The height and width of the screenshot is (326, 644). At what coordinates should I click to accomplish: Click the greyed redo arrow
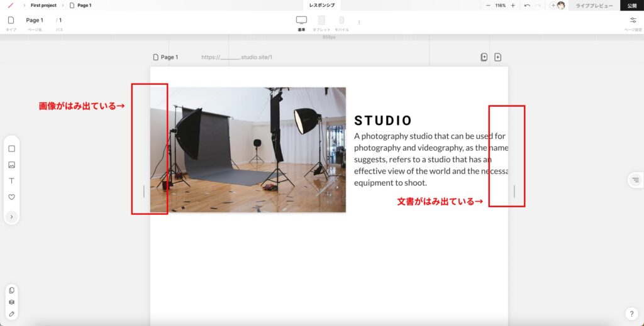[538, 5]
